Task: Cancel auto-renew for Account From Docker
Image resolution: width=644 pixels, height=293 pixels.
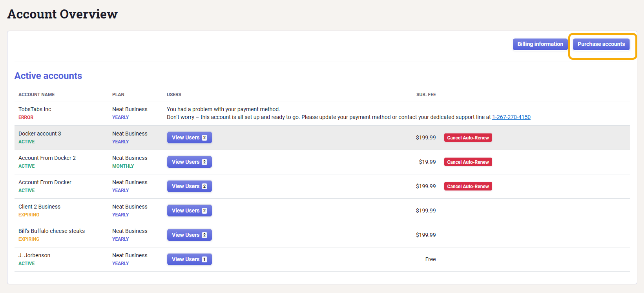Action: pos(468,187)
